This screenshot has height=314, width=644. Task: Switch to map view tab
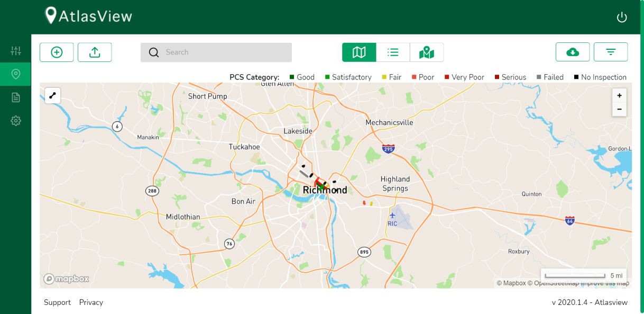coord(359,52)
